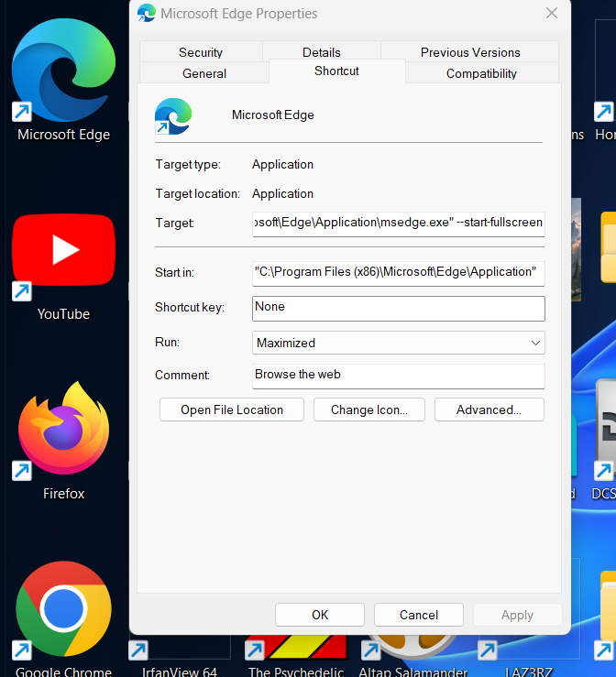Cancel the properties dialog
This screenshot has height=677, width=616.
[x=419, y=615]
